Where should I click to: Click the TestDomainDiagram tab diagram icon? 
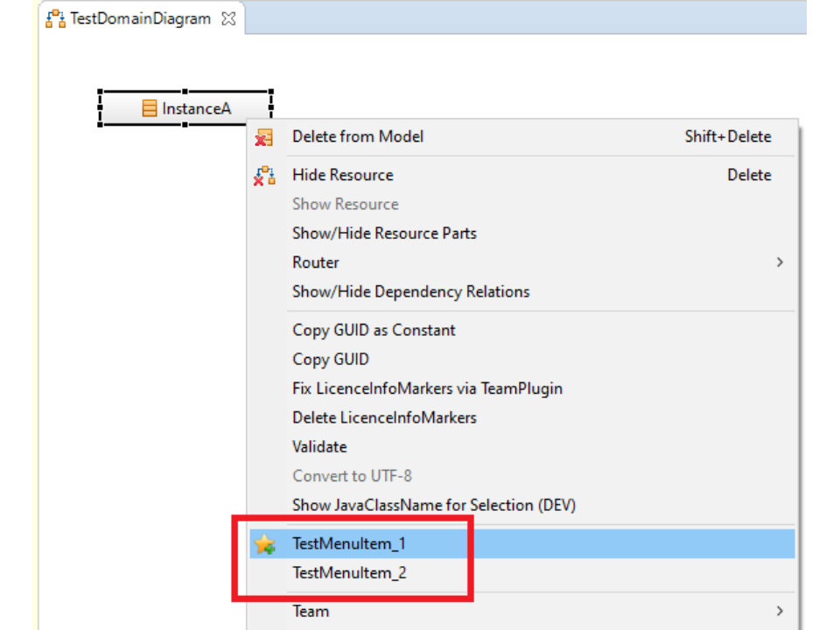[x=56, y=18]
